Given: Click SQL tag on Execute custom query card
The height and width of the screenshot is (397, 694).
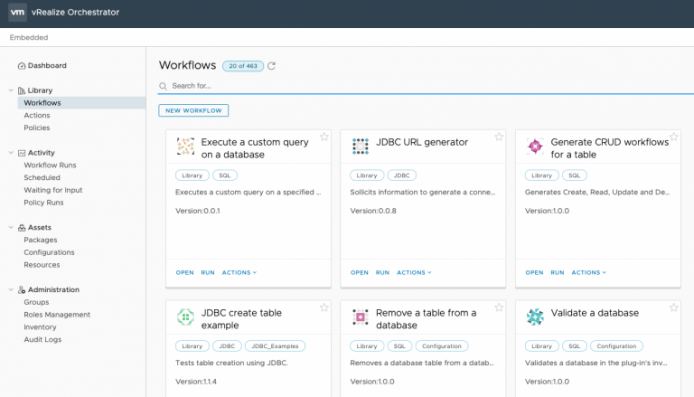Looking at the screenshot, I should click(x=225, y=175).
